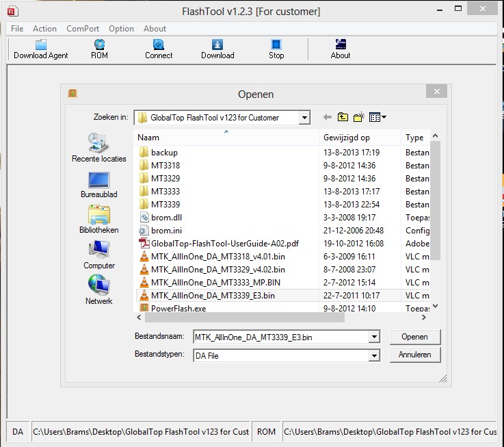The height and width of the screenshot is (447, 504).
Task: Select the MT3339 folder icon
Action: pyautogui.click(x=144, y=205)
